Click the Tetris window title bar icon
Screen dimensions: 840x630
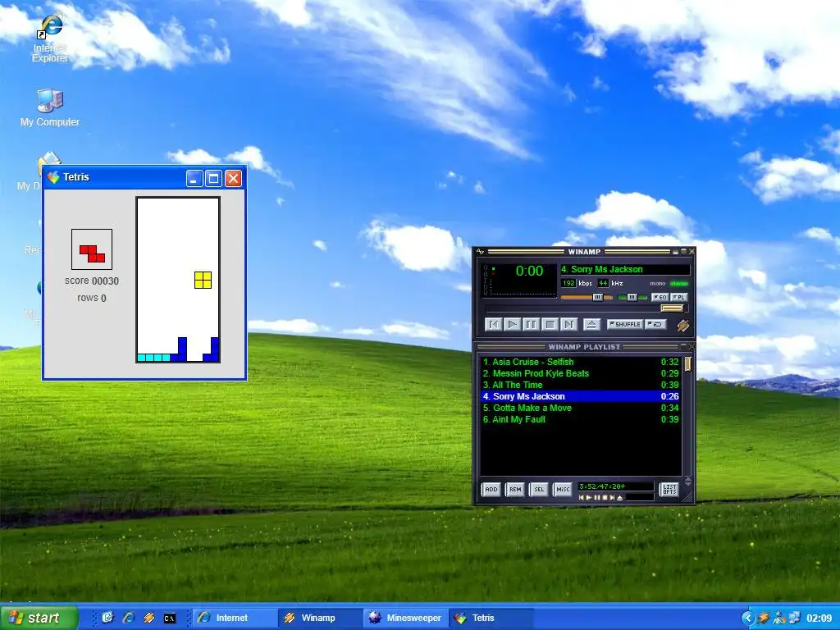coord(53,177)
